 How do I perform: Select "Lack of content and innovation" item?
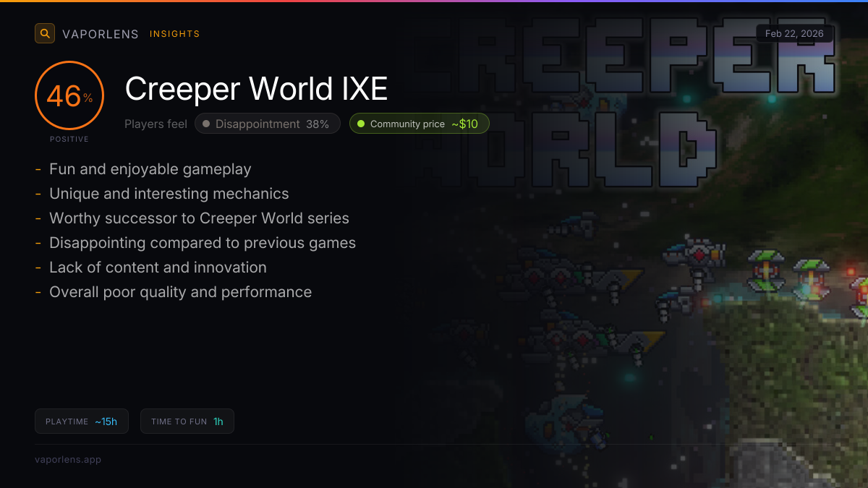tap(158, 267)
